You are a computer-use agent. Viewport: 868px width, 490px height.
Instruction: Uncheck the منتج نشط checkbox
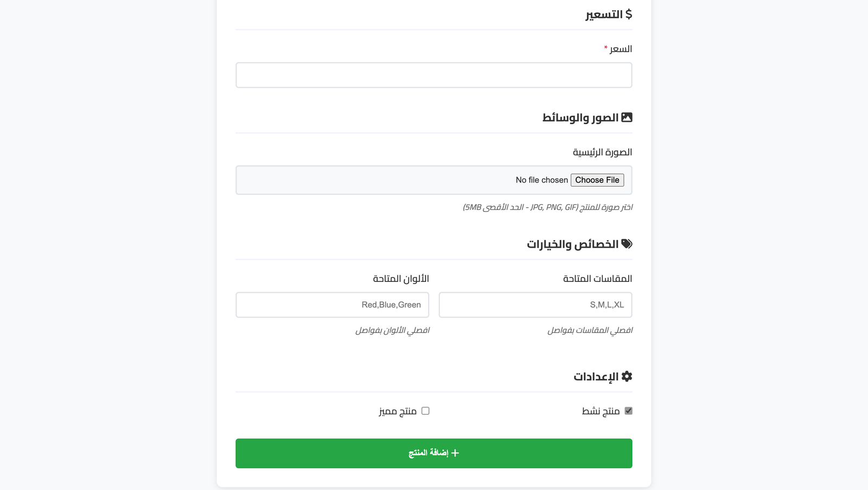tap(628, 411)
